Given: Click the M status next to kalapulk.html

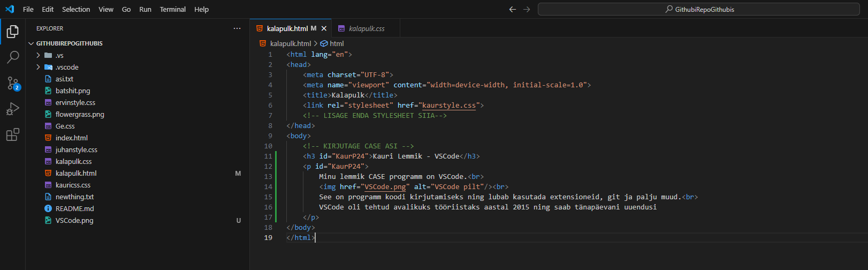Looking at the screenshot, I should point(238,173).
